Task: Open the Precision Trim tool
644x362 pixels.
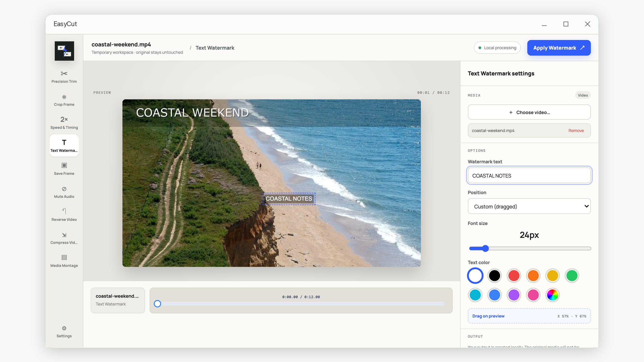Action: coord(64,77)
